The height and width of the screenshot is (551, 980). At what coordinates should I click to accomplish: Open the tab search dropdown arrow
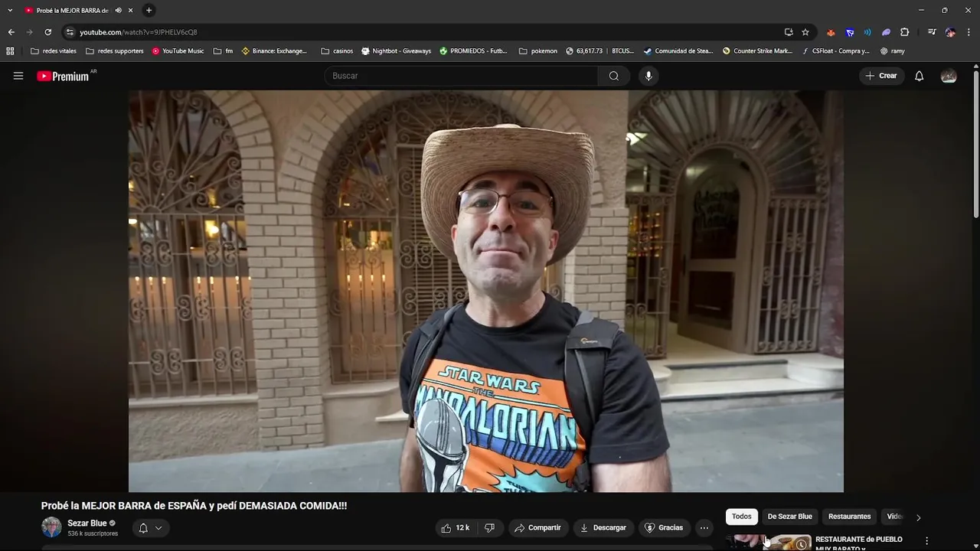[x=10, y=11]
